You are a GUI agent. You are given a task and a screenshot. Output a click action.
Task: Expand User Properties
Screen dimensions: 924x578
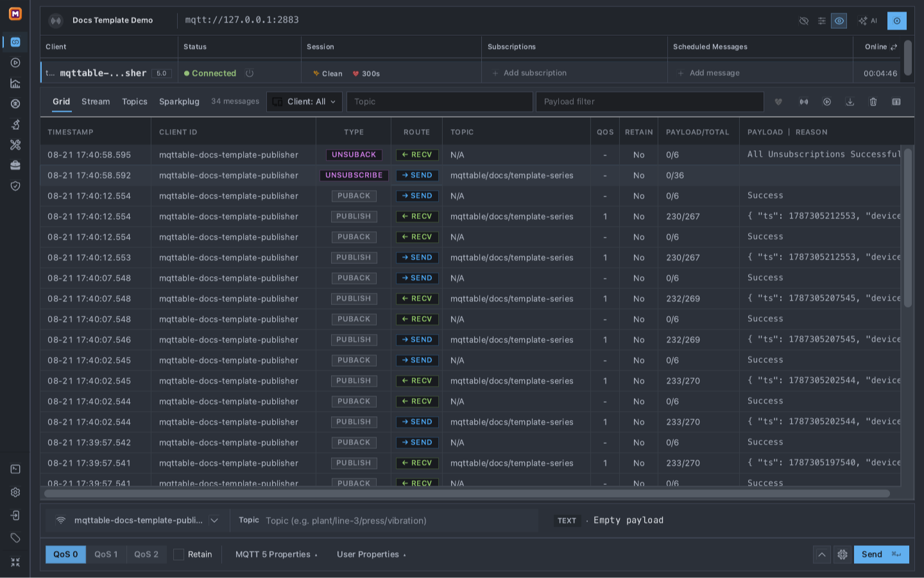tap(371, 554)
